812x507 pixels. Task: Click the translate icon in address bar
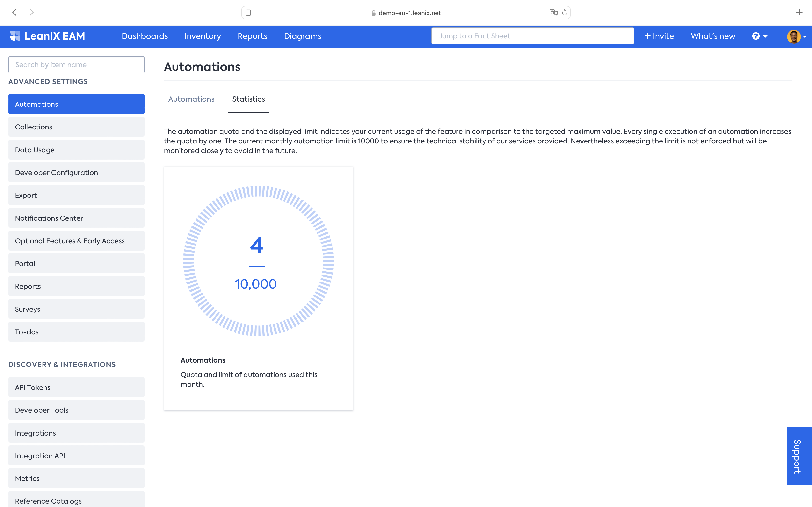pos(553,13)
